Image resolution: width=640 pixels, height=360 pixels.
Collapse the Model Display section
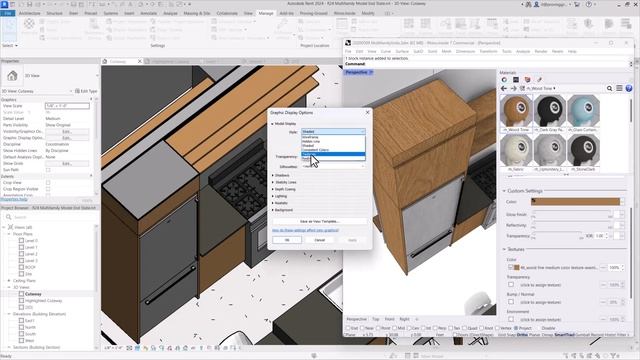point(272,124)
